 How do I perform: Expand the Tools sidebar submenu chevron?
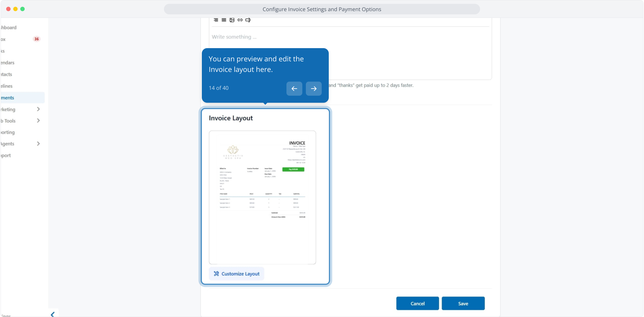click(x=38, y=121)
